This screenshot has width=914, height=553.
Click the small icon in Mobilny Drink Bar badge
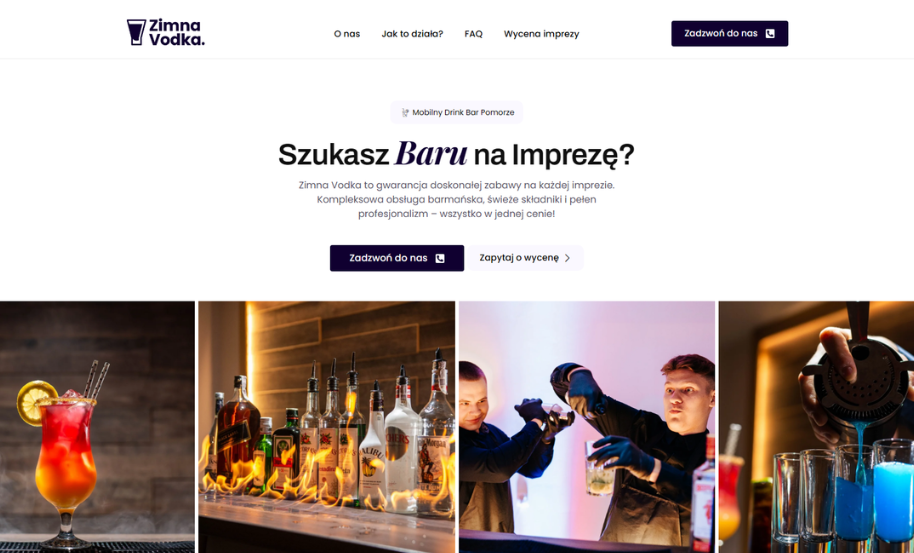coord(405,112)
